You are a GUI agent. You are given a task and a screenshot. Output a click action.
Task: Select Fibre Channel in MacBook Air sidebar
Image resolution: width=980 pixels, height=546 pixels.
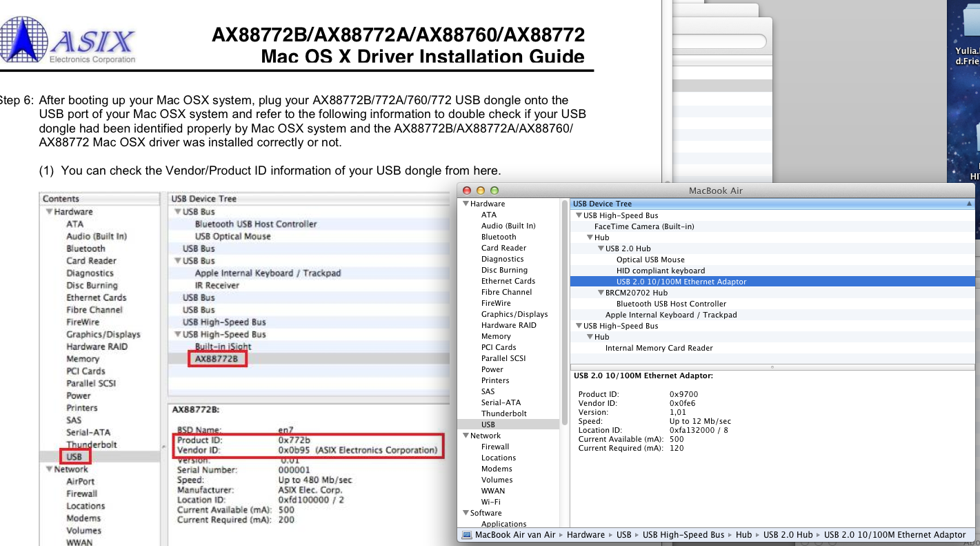coord(506,292)
